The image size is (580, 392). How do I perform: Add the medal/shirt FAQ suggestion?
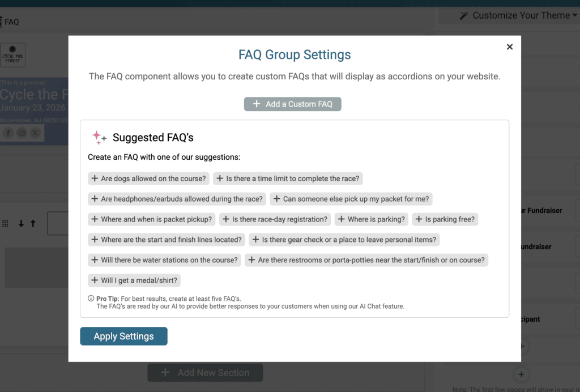[x=135, y=280]
